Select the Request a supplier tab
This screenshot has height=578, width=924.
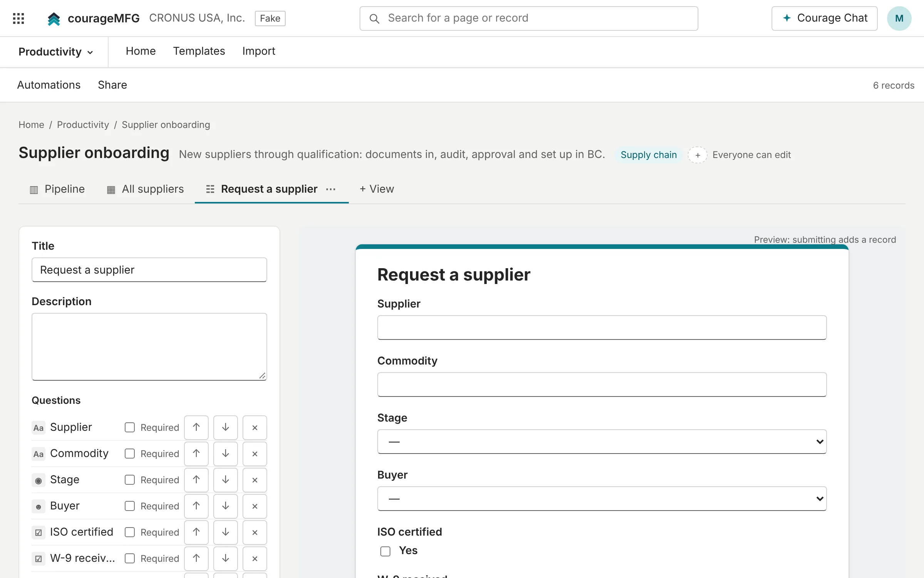(x=269, y=189)
